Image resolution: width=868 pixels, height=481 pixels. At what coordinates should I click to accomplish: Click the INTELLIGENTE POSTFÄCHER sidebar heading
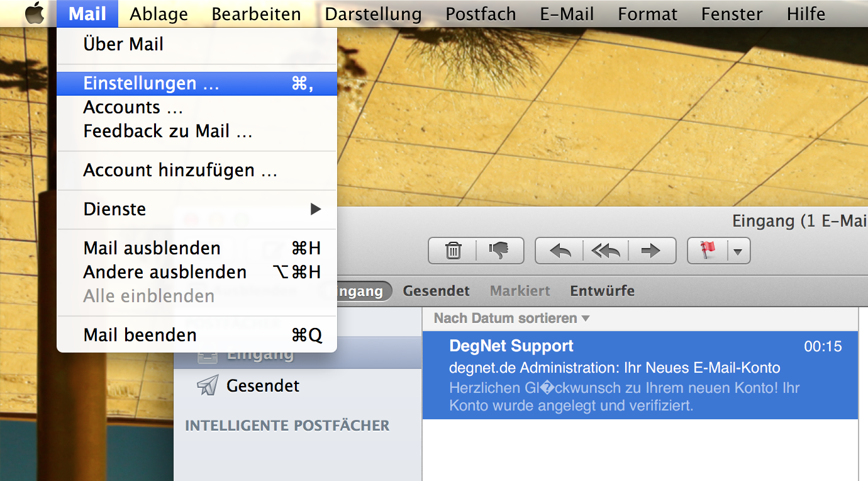tap(287, 426)
